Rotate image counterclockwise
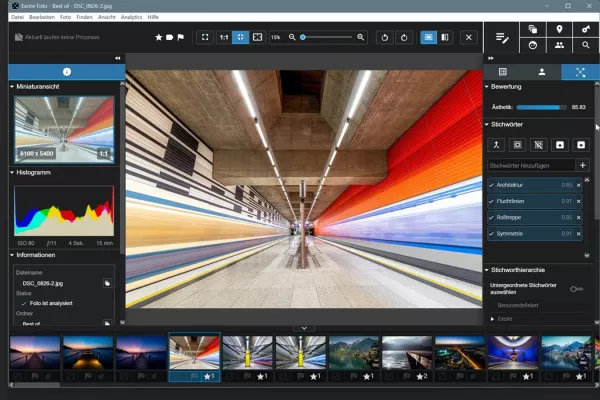The height and width of the screenshot is (400, 600). pyautogui.click(x=386, y=37)
